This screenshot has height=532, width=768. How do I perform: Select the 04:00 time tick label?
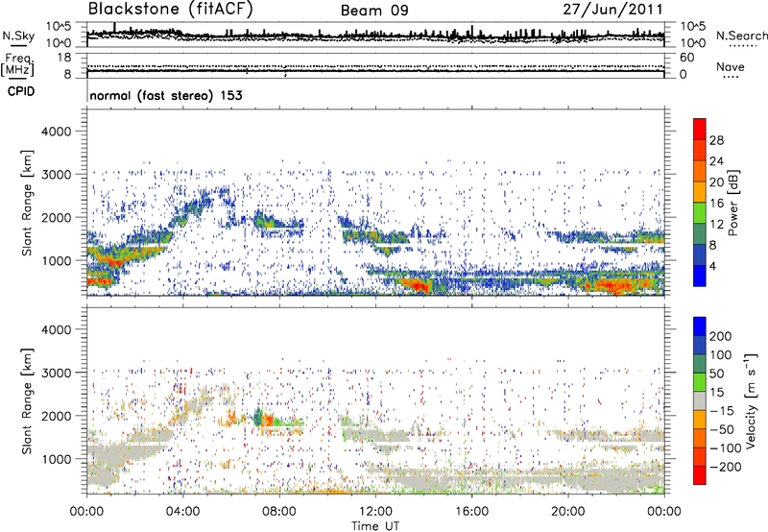pyautogui.click(x=182, y=512)
